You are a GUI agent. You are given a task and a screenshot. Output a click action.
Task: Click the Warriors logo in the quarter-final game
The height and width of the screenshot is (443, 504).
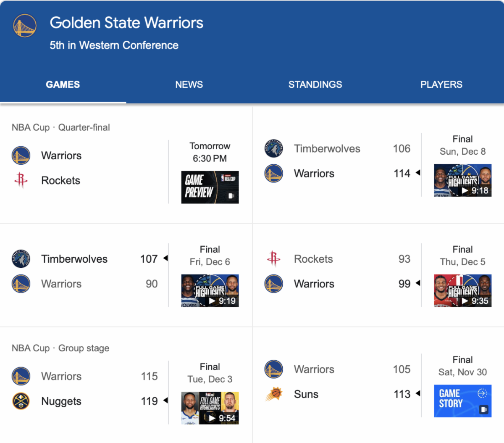click(21, 156)
